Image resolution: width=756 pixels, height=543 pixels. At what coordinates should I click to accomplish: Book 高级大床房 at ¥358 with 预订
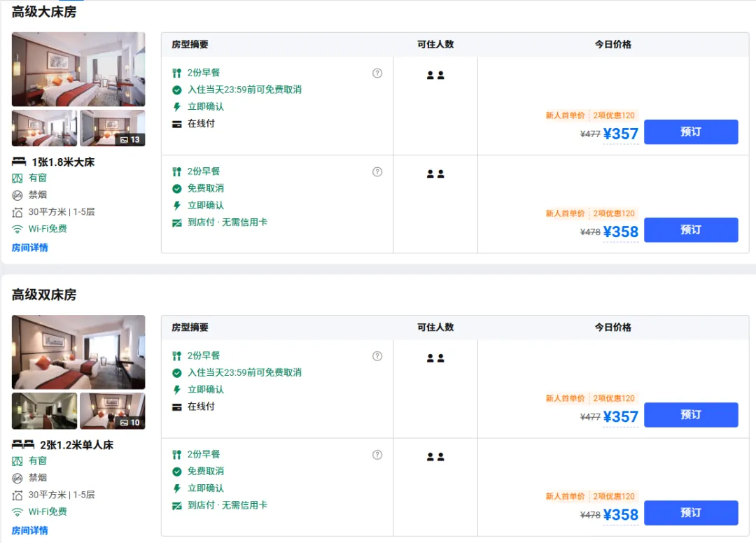[690, 230]
